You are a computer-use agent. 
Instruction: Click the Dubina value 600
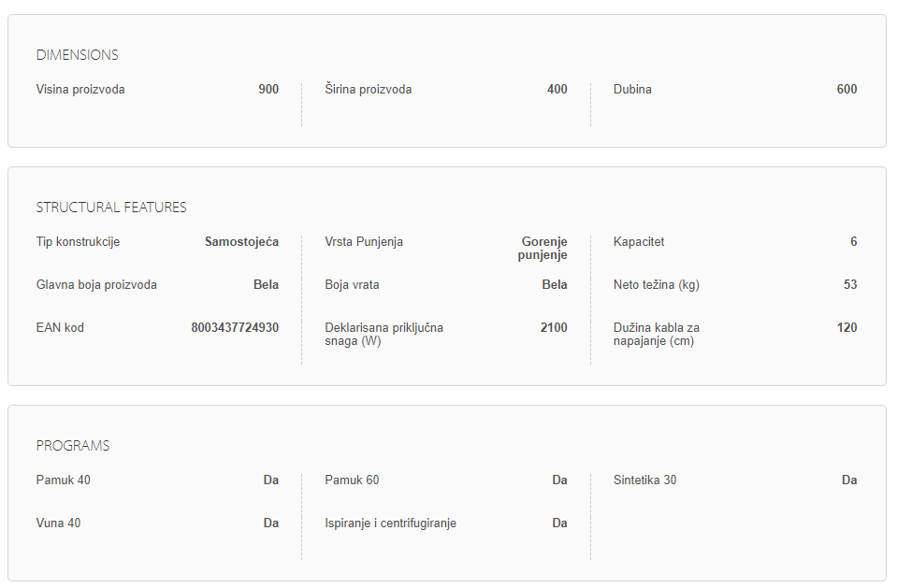click(846, 90)
